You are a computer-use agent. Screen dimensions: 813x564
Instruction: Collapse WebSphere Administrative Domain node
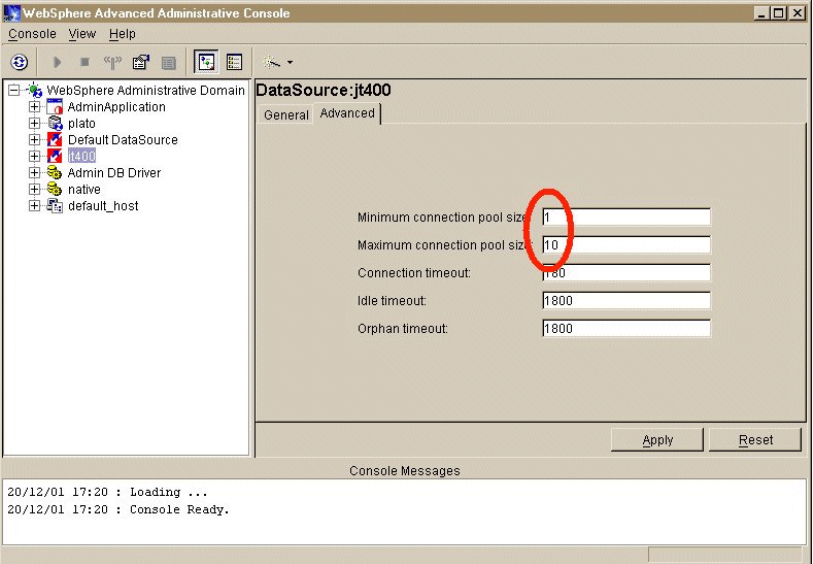pos(15,91)
